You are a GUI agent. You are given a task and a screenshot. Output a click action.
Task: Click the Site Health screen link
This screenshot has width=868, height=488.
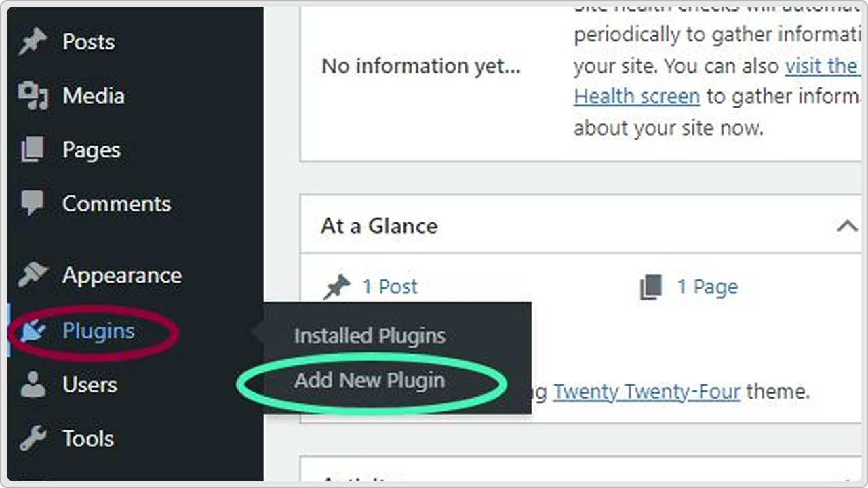coord(636,96)
